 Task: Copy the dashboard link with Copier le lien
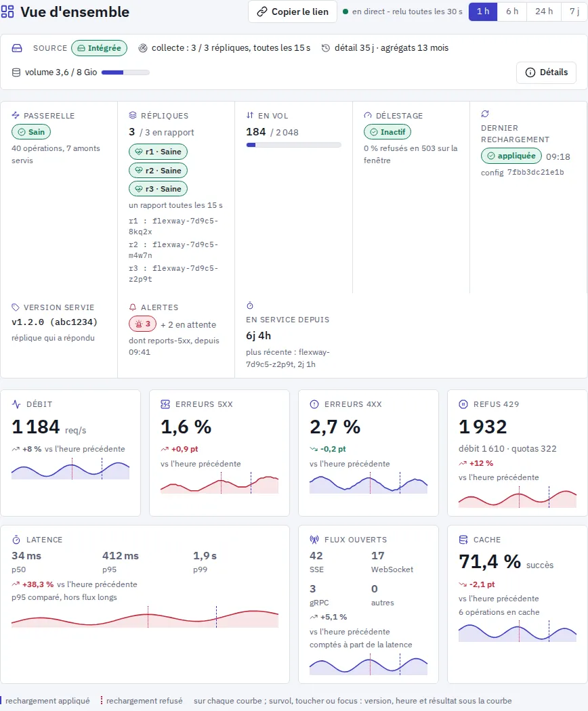tap(293, 12)
